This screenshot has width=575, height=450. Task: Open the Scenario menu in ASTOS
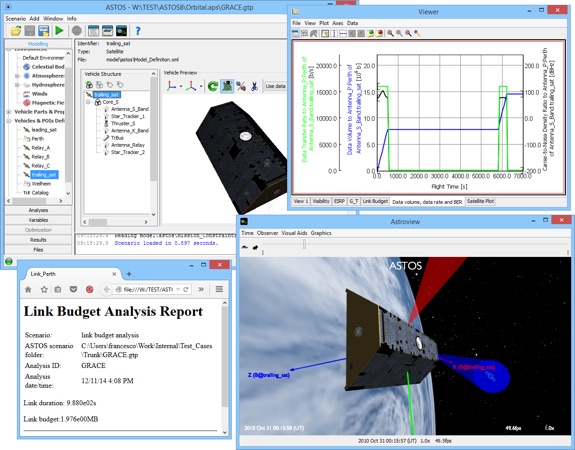click(15, 18)
